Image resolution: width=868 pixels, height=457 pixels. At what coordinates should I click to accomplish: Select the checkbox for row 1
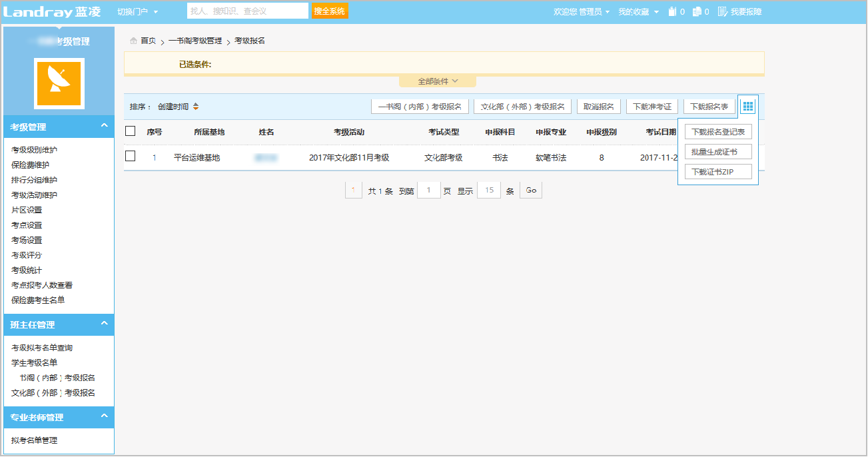(131, 157)
